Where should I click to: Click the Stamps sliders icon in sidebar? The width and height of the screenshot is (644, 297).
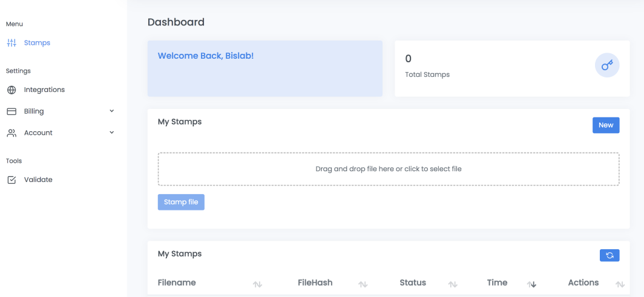(x=11, y=43)
